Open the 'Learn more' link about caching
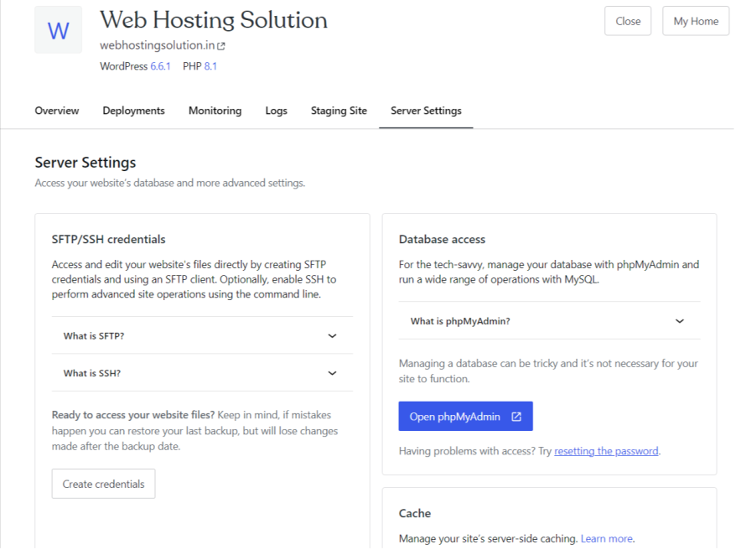 tap(606, 538)
